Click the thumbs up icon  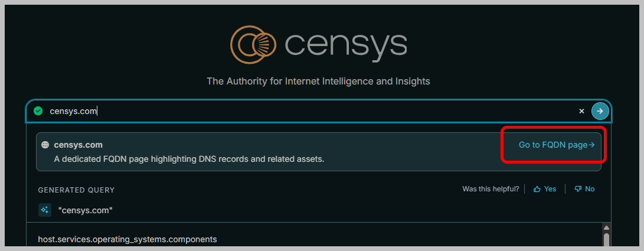537,189
